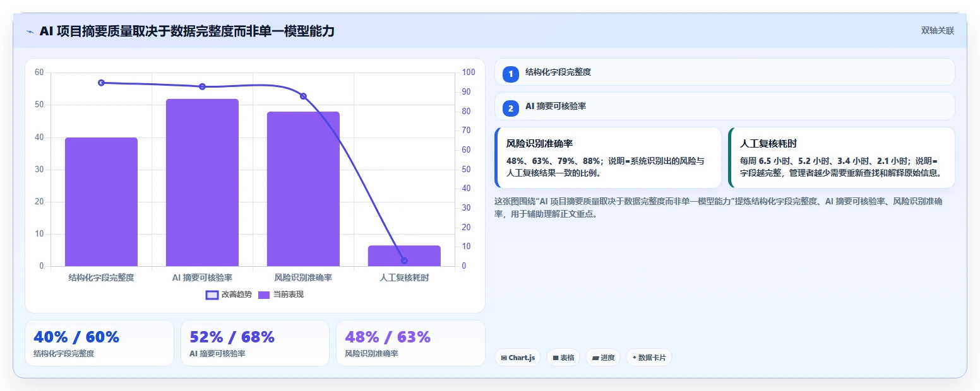980x391 pixels.
Task: Click the 表格 tag
Action: click(563, 358)
